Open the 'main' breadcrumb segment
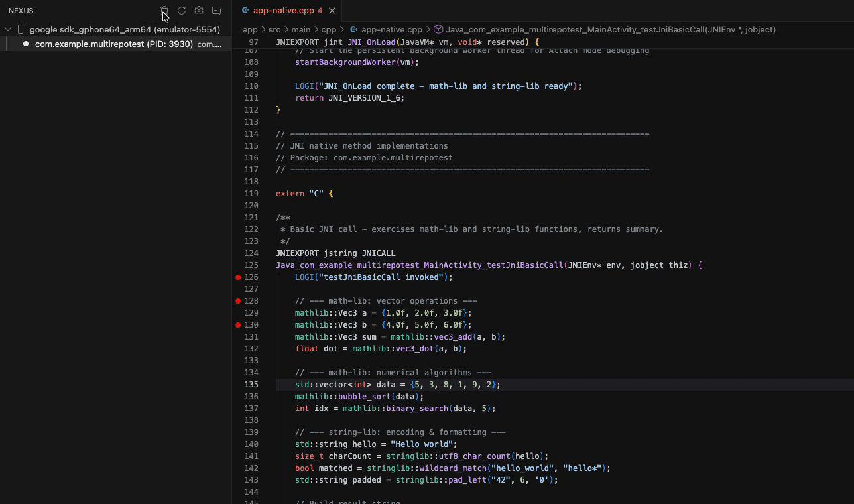 [301, 30]
